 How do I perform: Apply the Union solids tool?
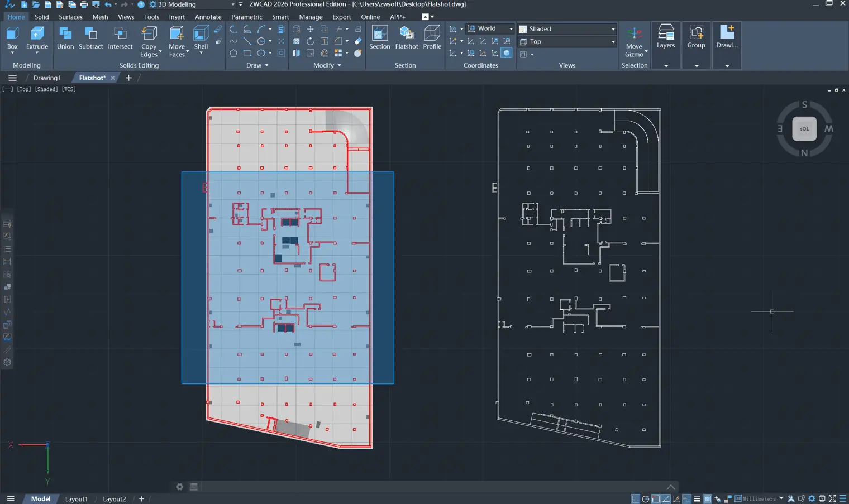pos(65,39)
